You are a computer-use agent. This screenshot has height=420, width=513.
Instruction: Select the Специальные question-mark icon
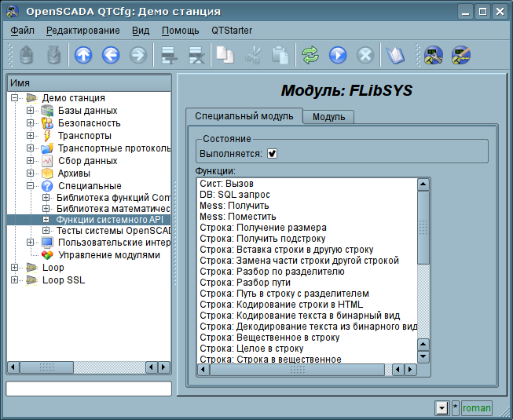47,186
